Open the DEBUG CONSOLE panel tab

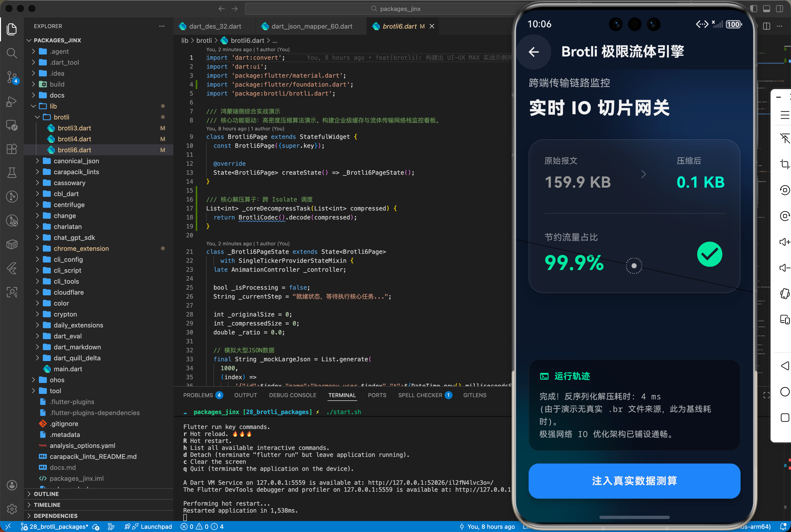[293, 395]
